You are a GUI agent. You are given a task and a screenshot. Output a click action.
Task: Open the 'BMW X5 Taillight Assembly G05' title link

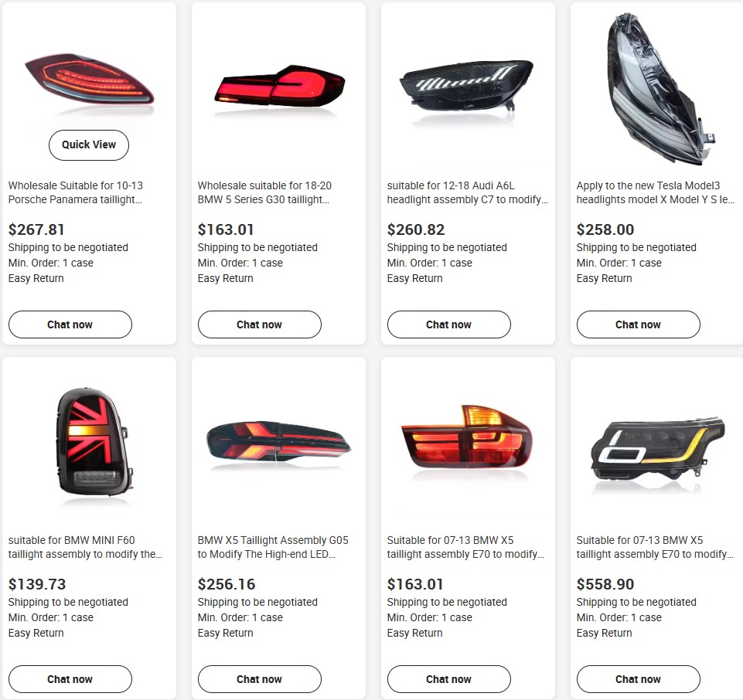tap(273, 547)
